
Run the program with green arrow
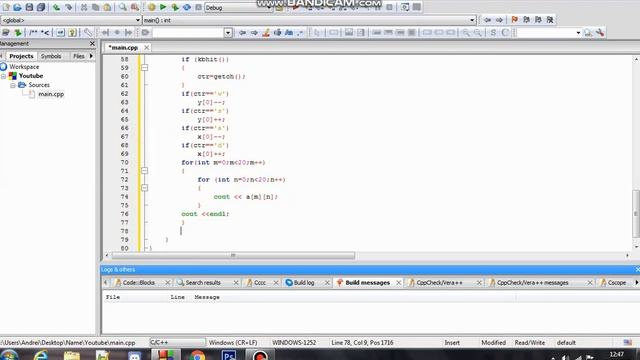point(163,7)
